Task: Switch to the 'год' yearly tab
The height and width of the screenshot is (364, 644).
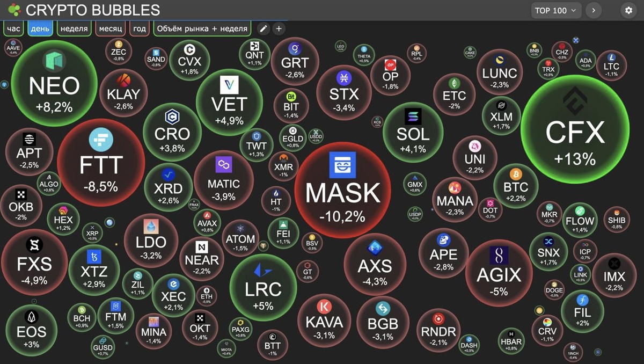Action: point(139,28)
